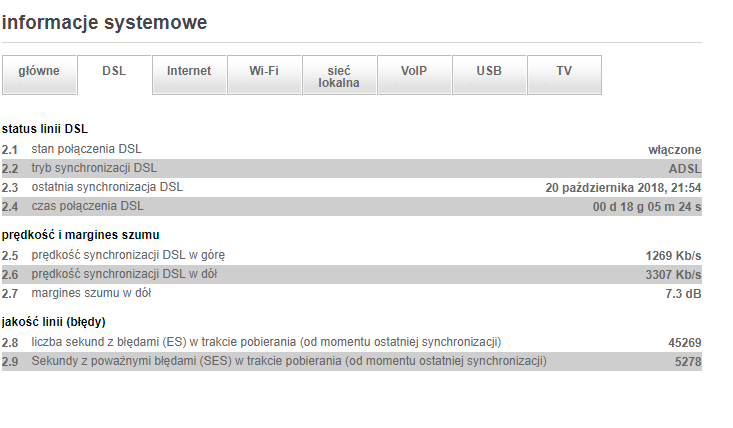Open the Wi-Fi tab
This screenshot has width=733, height=428.
[264, 72]
